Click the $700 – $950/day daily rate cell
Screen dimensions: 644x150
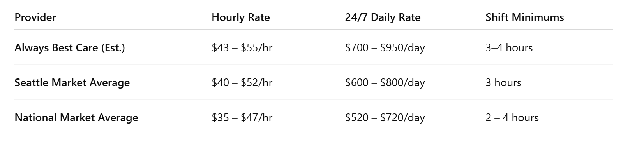point(385,48)
